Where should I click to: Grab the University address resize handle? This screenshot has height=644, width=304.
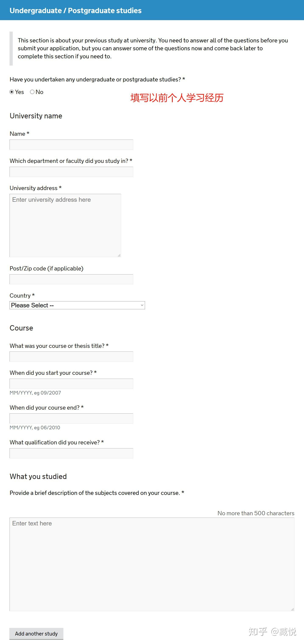tap(119, 255)
